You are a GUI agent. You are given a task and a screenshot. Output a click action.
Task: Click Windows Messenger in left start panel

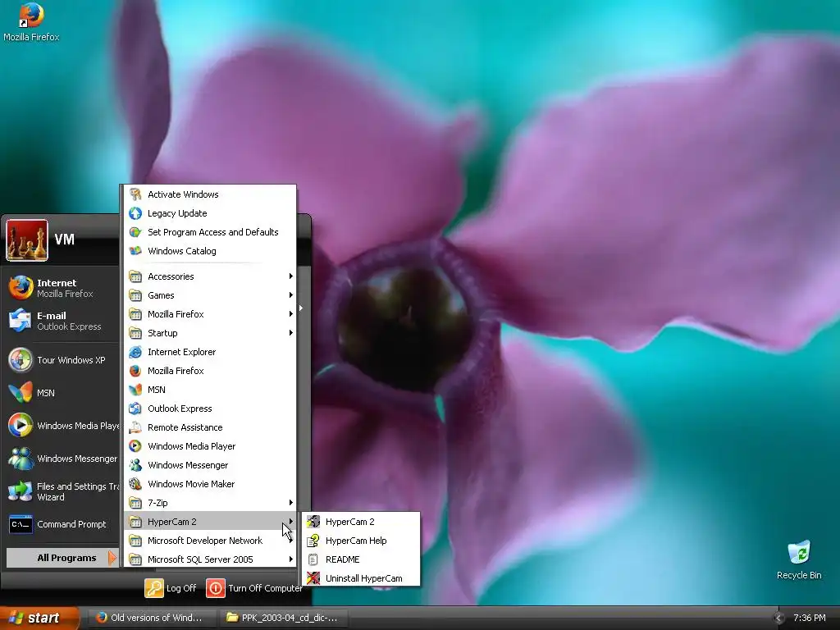click(62, 459)
